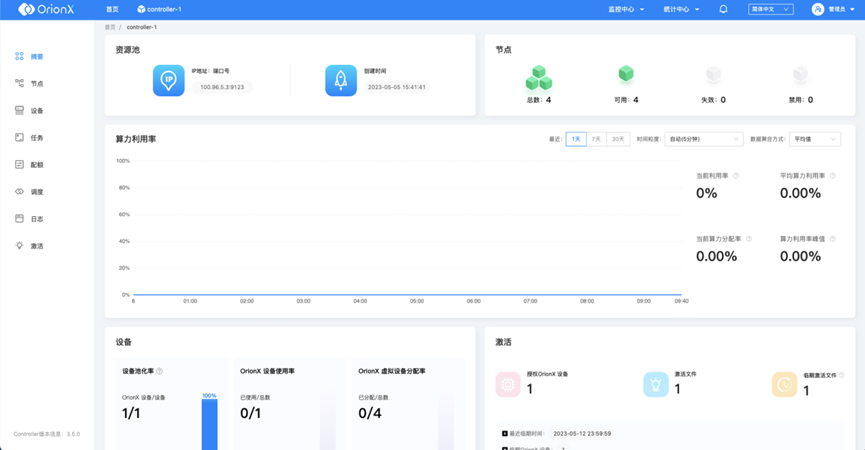Click the 日志 logs icon in sidebar
This screenshot has width=865, height=450.
(x=19, y=218)
